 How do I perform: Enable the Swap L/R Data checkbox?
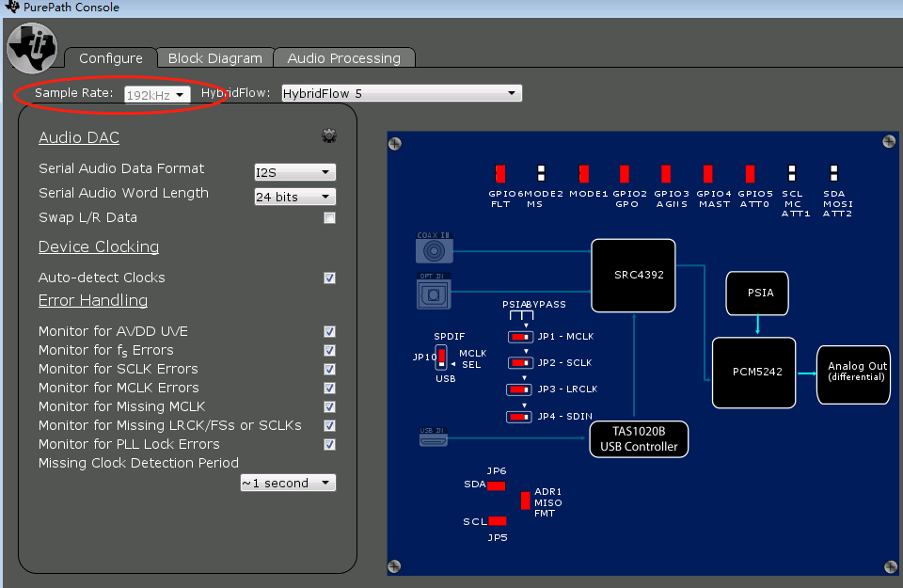coord(329,217)
